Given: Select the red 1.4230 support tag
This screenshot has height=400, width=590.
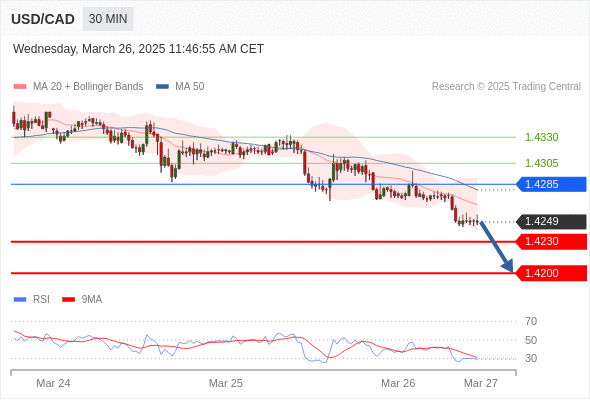Looking at the screenshot, I should (x=551, y=242).
